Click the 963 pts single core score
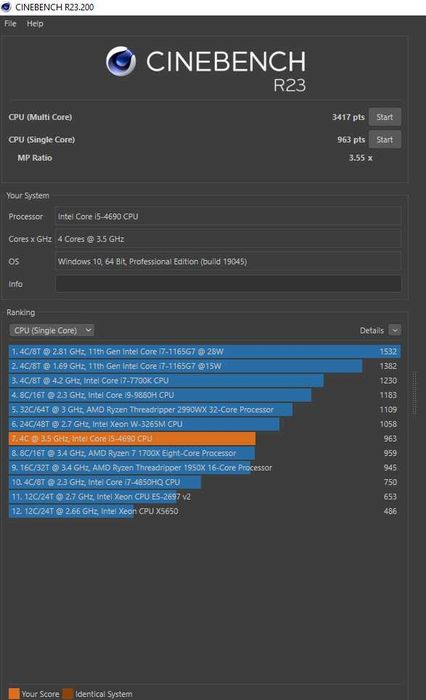Image resolution: width=426 pixels, height=700 pixels. pos(351,140)
